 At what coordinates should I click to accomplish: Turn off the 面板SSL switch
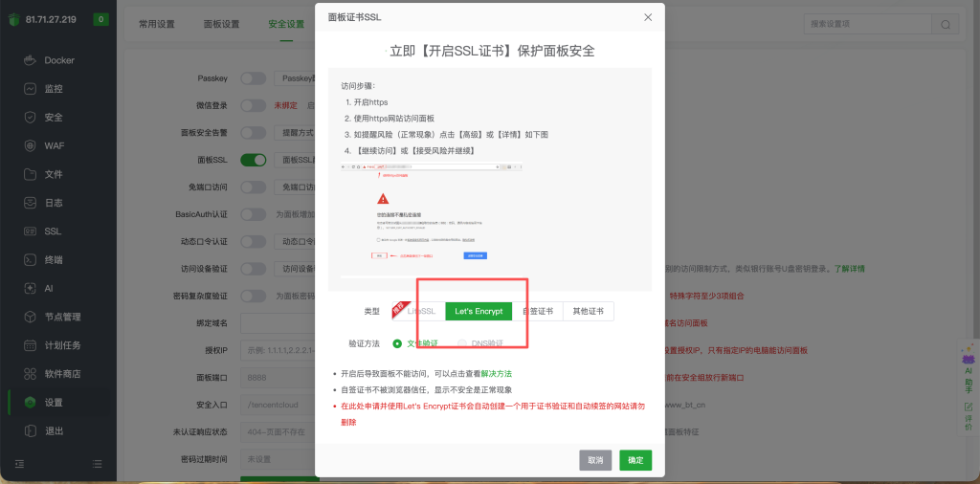tap(253, 160)
